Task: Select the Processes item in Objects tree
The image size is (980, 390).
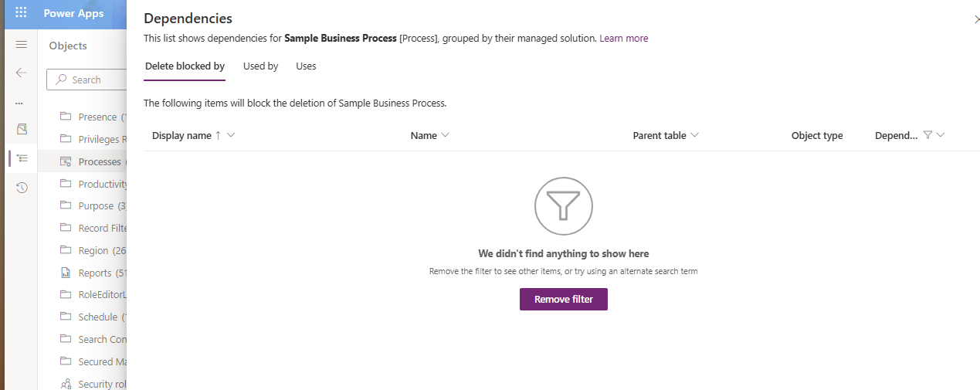Action: (x=99, y=161)
